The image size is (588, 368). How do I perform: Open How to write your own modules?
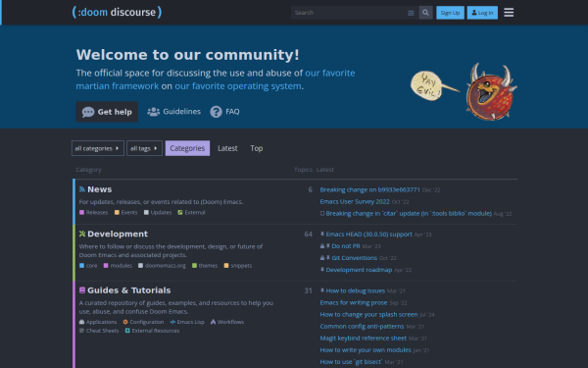tap(366, 350)
